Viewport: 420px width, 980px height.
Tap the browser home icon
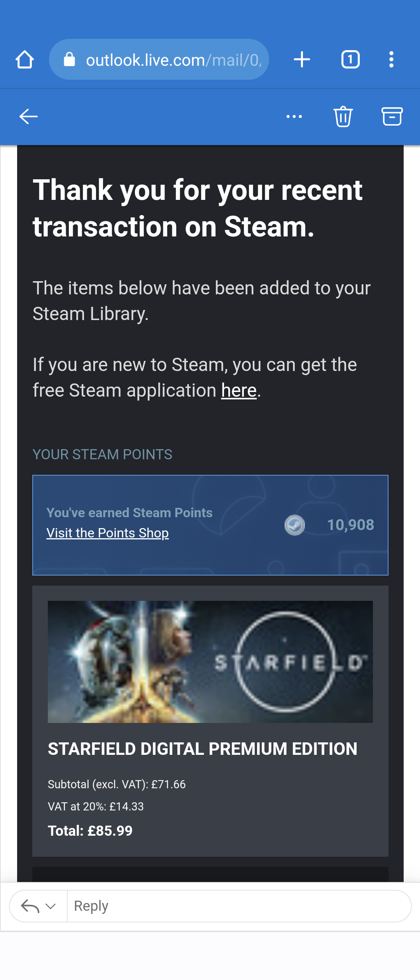pos(24,59)
